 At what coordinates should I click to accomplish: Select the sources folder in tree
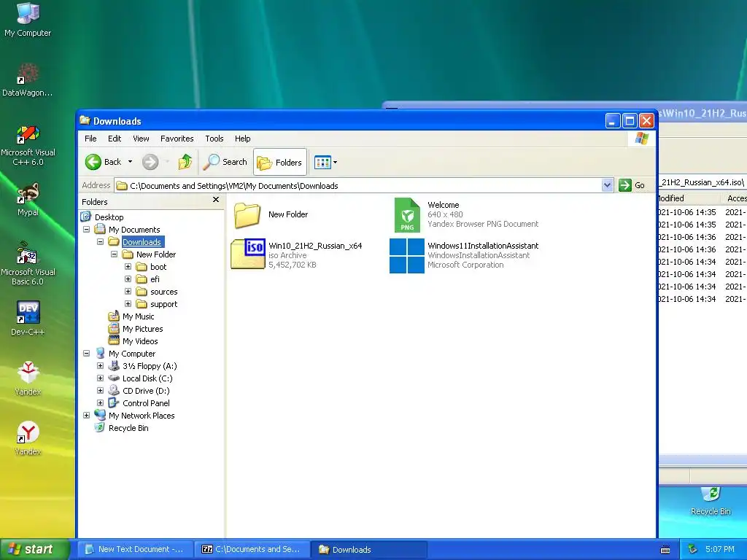point(163,292)
